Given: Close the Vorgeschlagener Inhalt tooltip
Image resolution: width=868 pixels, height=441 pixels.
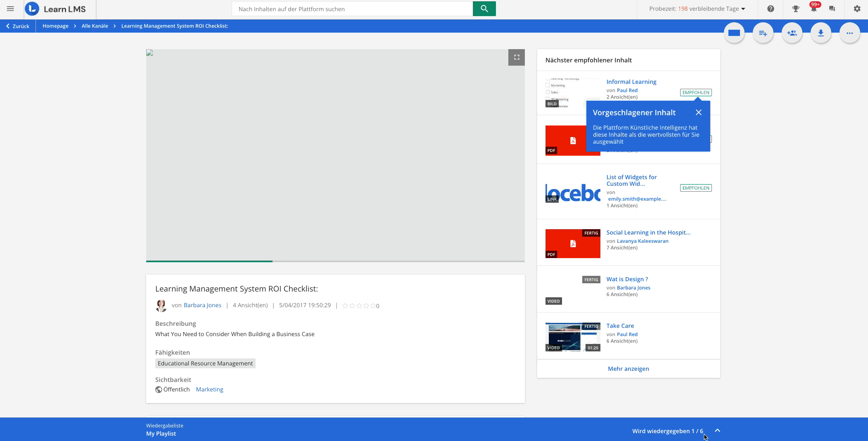Looking at the screenshot, I should [x=698, y=112].
